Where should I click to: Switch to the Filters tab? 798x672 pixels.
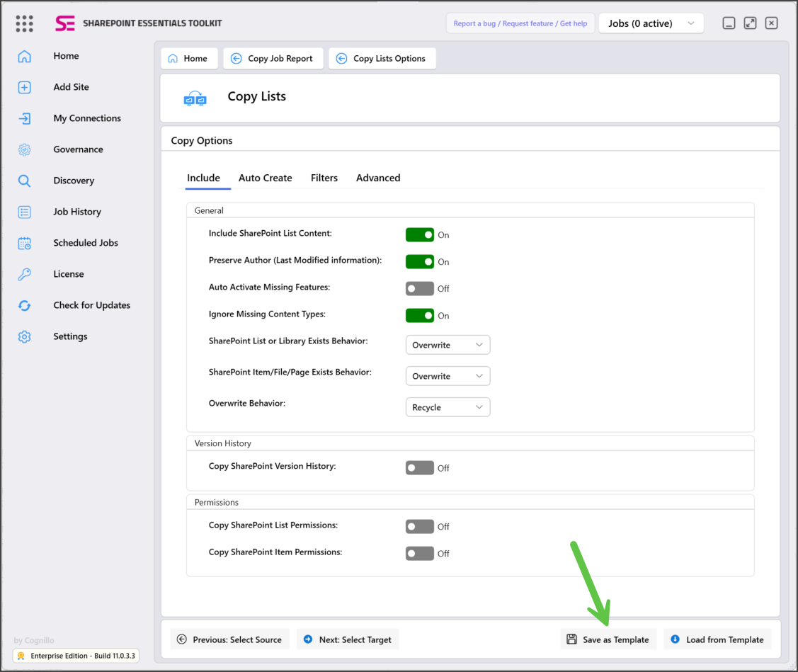(x=324, y=178)
